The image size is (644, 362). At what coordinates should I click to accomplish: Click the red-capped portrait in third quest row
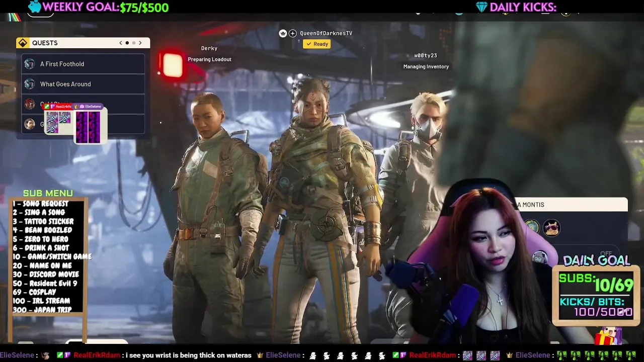(x=30, y=104)
